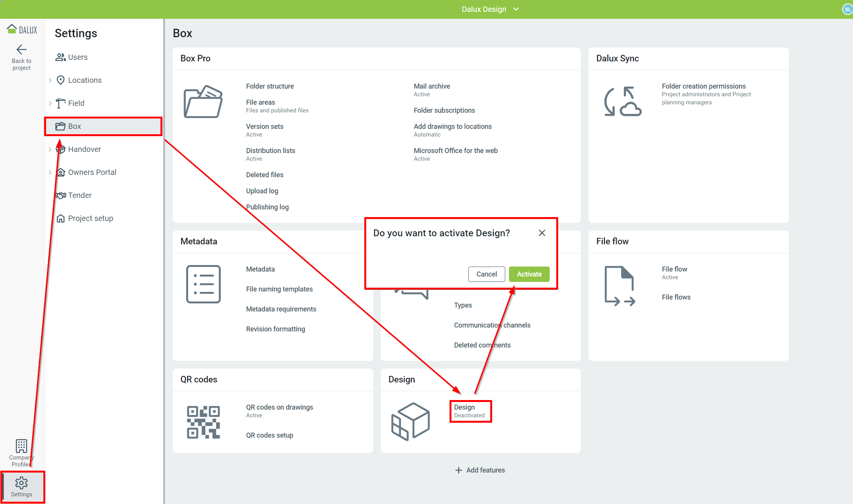
Task: Click the Metadata list icon
Action: (203, 284)
